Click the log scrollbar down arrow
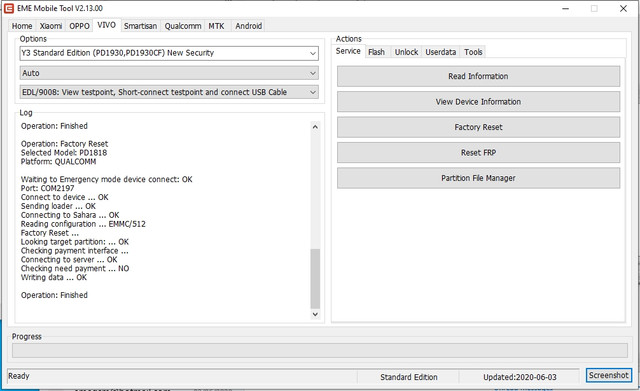The width and height of the screenshot is (640, 391). [315, 314]
